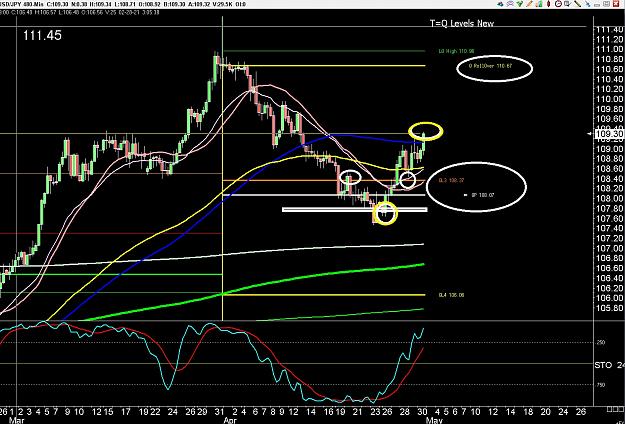Click the Q Rollover 110.67 label
Screen dimensions: 625x424
pyautogui.click(x=490, y=66)
